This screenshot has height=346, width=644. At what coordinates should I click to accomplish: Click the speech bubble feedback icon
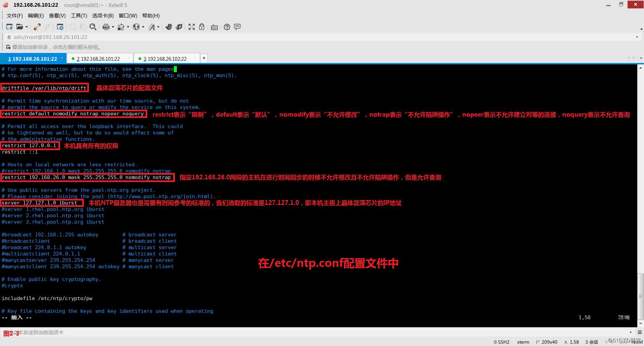pyautogui.click(x=237, y=27)
